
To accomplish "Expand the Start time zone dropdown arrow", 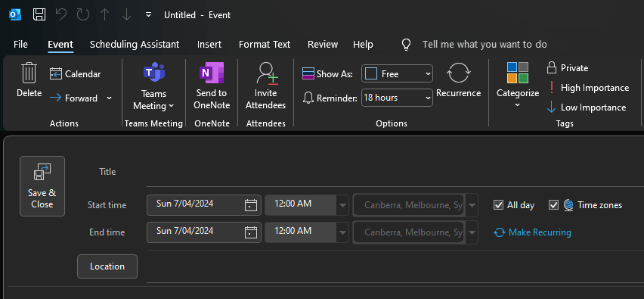I will [x=472, y=205].
